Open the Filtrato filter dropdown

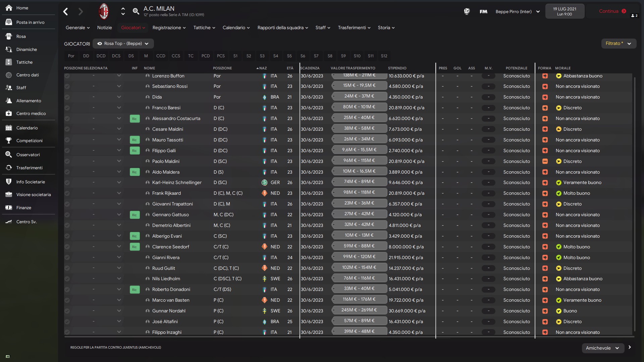coord(619,44)
